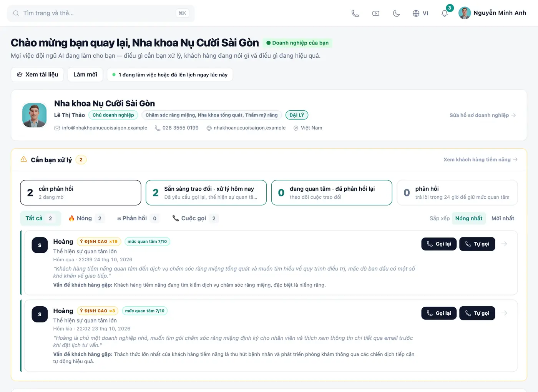This screenshot has width=538, height=392.
Task: Click the Lê Thị Thảo business avatar
Action: pyautogui.click(x=35, y=115)
